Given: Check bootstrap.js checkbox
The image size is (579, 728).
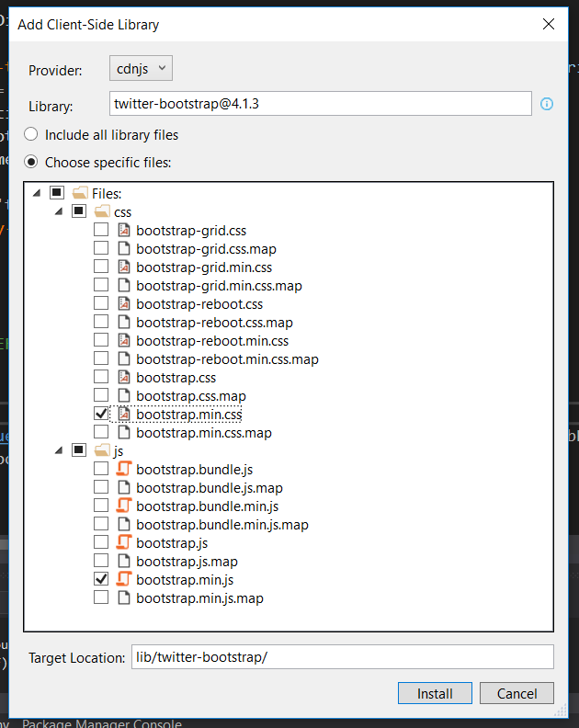Looking at the screenshot, I should (101, 541).
